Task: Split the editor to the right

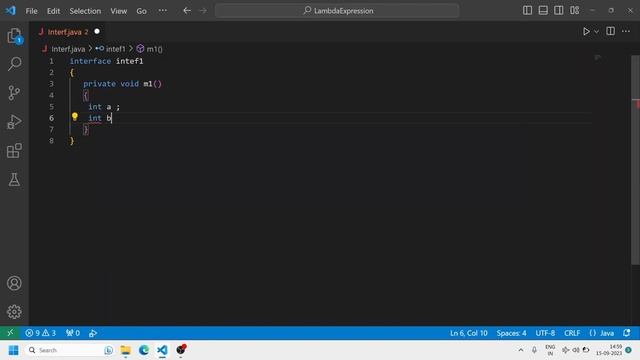Action: [610, 31]
